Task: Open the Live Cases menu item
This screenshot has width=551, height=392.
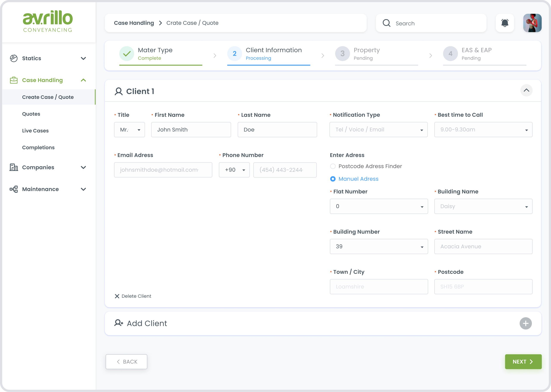Action: [35, 131]
